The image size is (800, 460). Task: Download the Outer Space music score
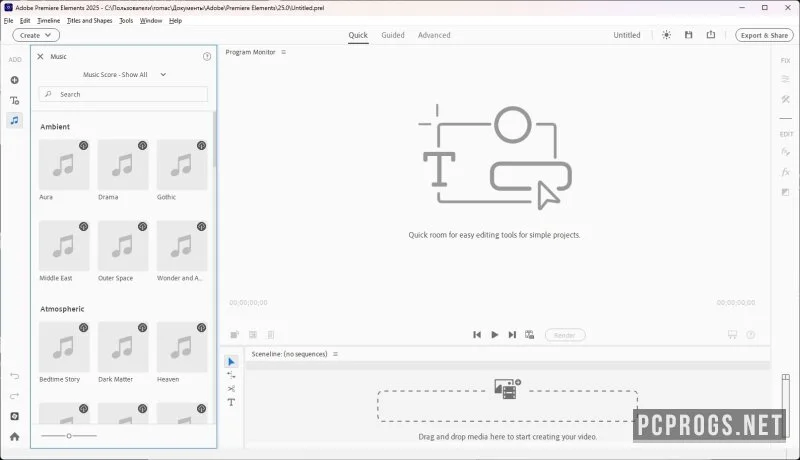tap(142, 226)
